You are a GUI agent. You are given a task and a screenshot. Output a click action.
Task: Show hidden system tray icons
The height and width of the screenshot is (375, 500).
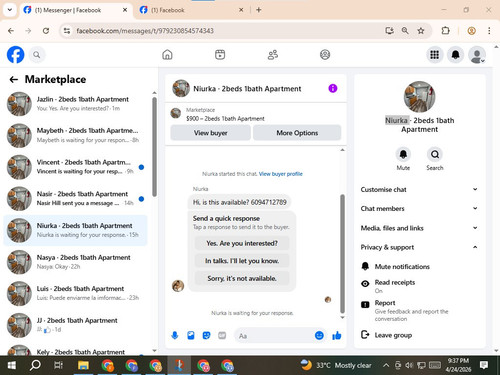coord(386,365)
